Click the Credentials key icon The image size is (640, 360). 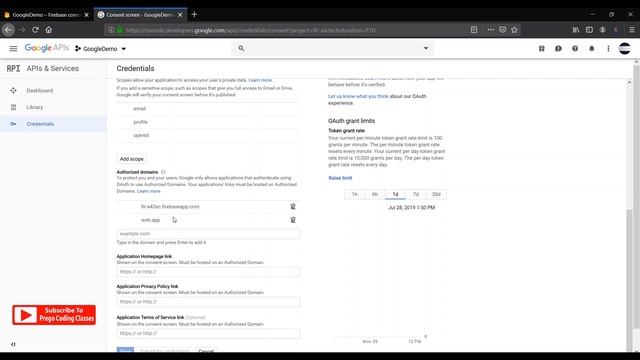pyautogui.click(x=13, y=124)
